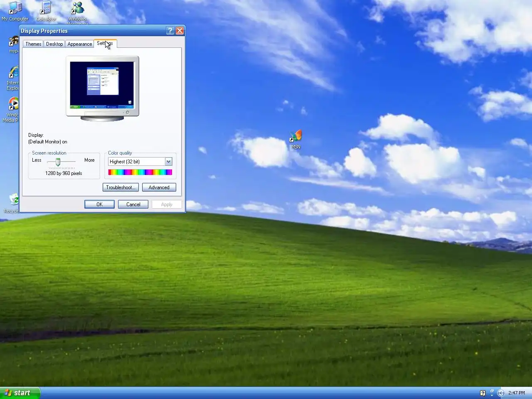Click the Display Properties help button

point(170,30)
